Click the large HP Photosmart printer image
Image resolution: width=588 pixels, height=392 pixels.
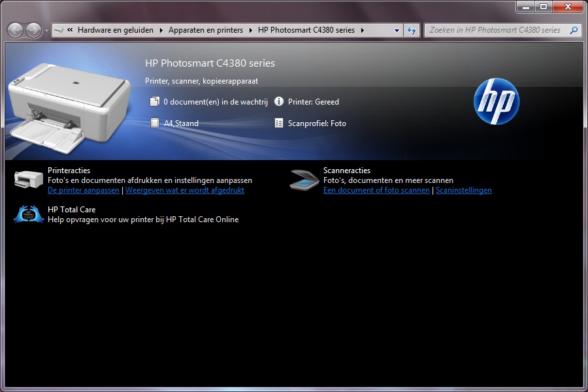point(69,108)
